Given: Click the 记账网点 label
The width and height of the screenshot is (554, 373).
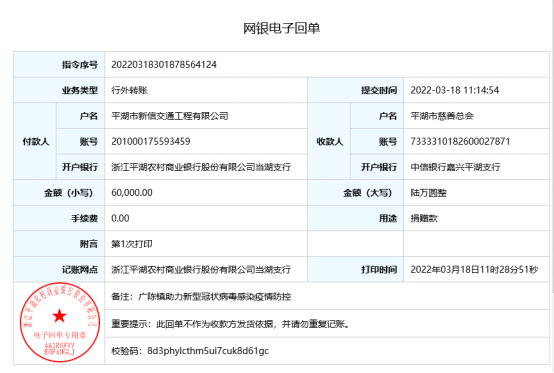Looking at the screenshot, I should [x=80, y=270].
